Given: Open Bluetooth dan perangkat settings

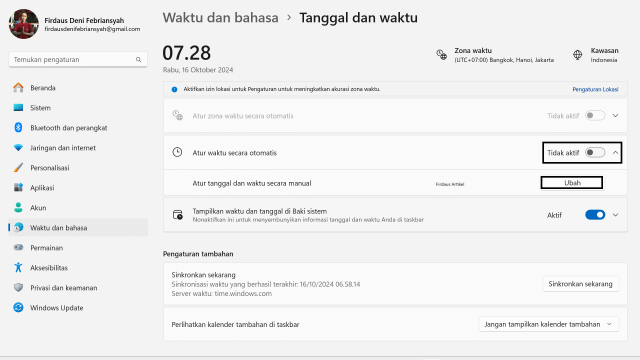Looking at the screenshot, I should coord(78,128).
